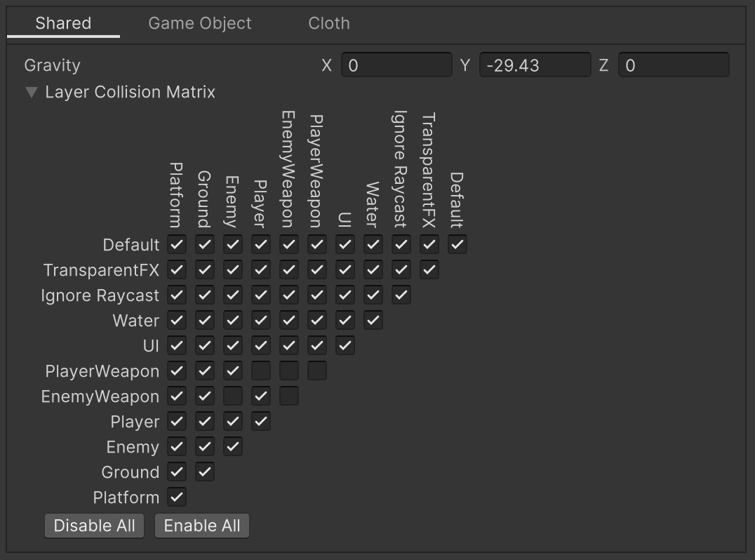This screenshot has width=755, height=560.
Task: Open the Cloth tab
Action: (328, 23)
